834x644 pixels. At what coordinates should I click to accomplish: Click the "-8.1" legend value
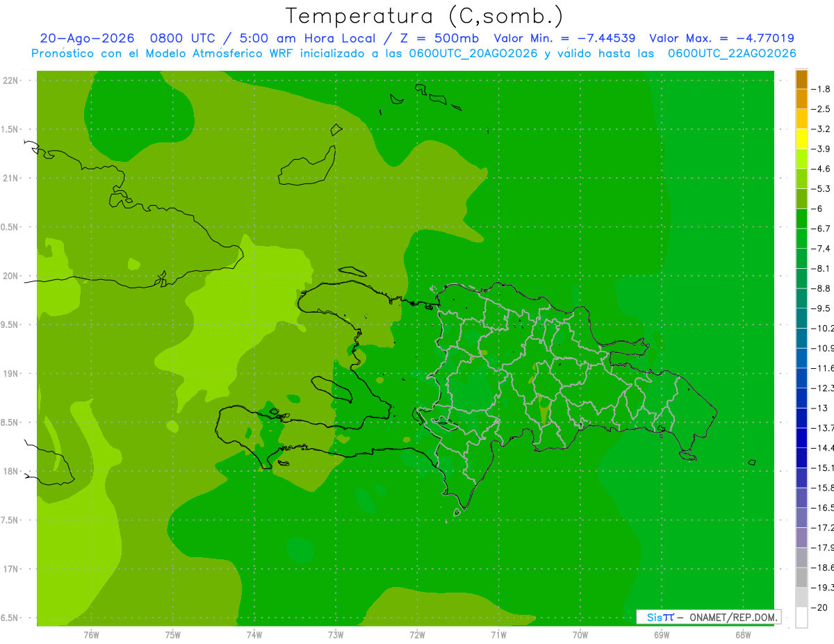tap(821, 268)
